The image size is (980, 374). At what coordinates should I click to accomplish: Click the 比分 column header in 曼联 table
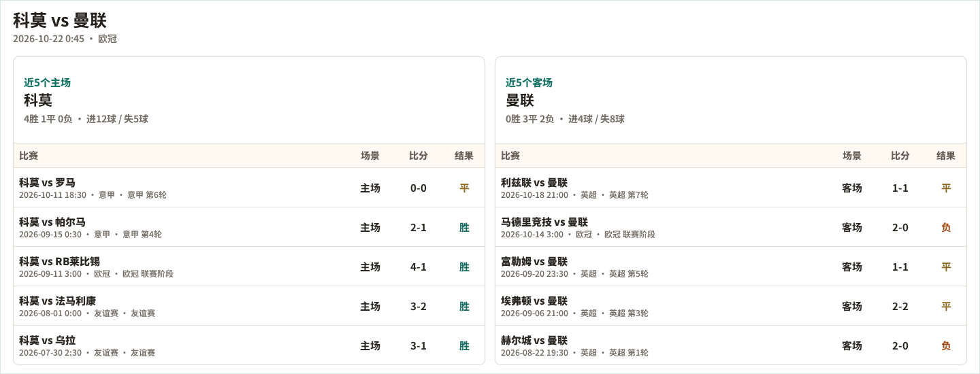click(x=900, y=156)
